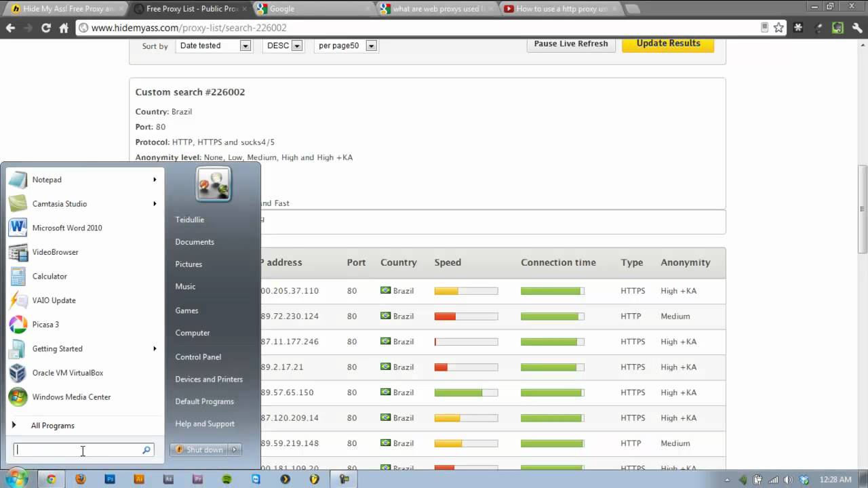Screen dimensions: 868x488
Task: Open a new browser tab
Action: 632,9
